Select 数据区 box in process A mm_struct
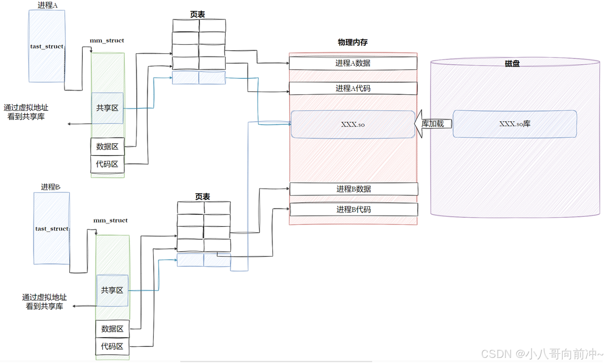The width and height of the screenshot is (605, 364). coord(107,146)
